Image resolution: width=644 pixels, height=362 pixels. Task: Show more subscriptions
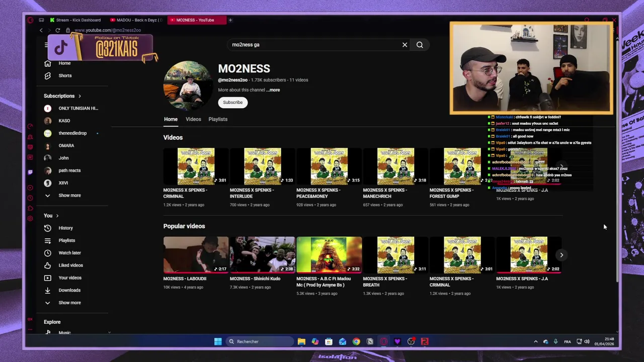[62, 196]
